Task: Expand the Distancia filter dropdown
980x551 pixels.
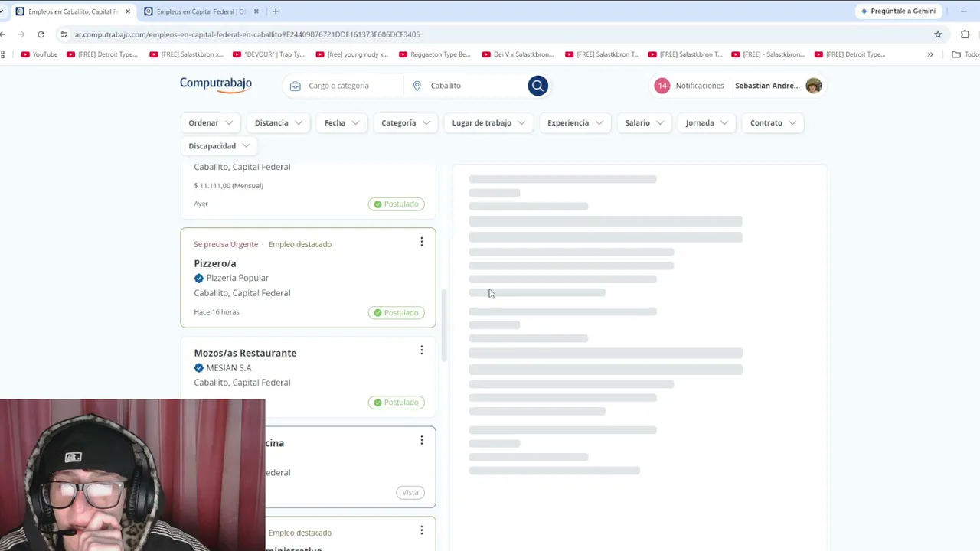Action: click(x=279, y=122)
